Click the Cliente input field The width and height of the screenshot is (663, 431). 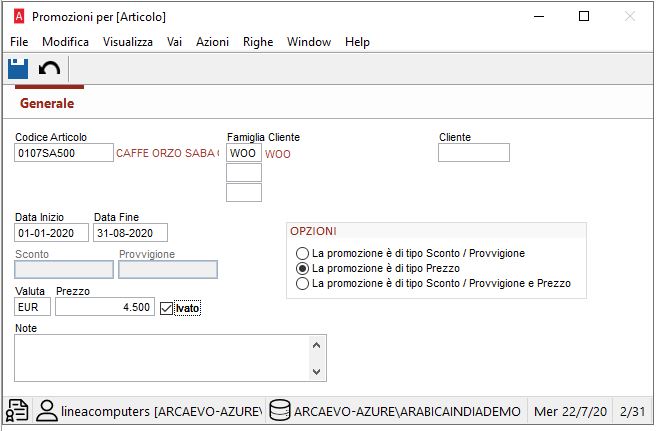click(x=474, y=153)
